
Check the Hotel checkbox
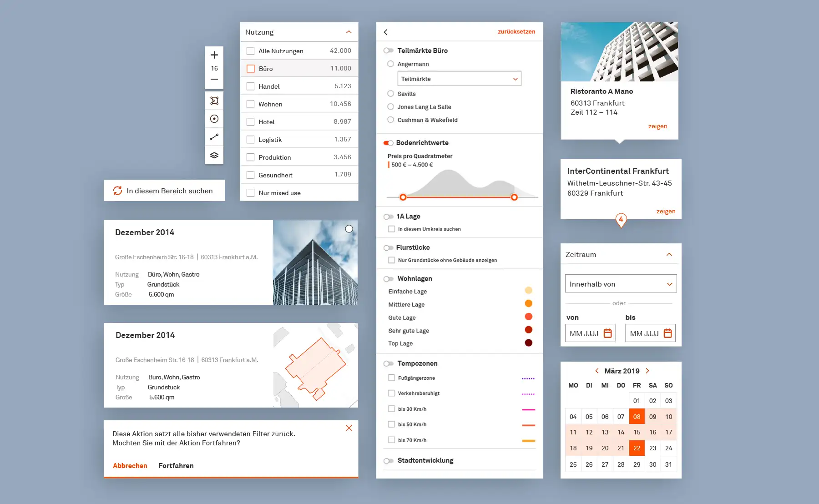250,122
